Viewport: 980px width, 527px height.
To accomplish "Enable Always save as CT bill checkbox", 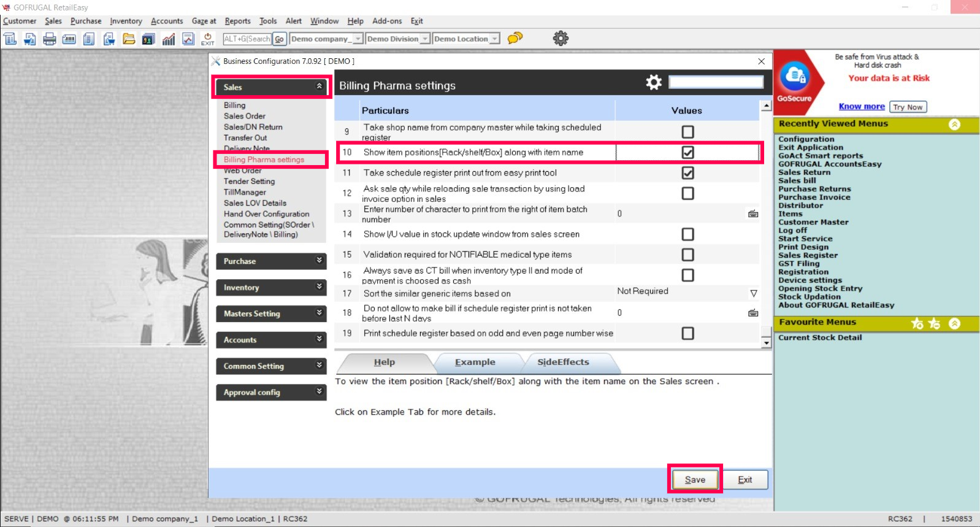I will (x=688, y=275).
